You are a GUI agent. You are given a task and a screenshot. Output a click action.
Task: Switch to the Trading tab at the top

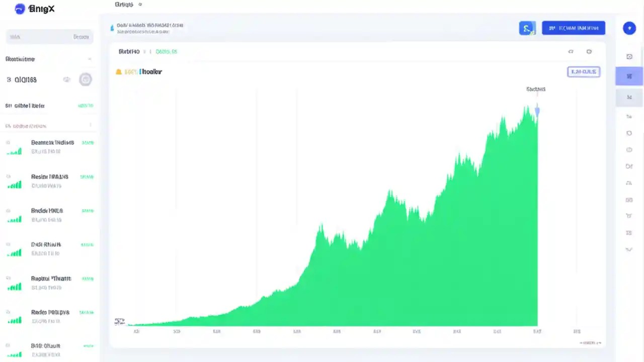[124, 5]
